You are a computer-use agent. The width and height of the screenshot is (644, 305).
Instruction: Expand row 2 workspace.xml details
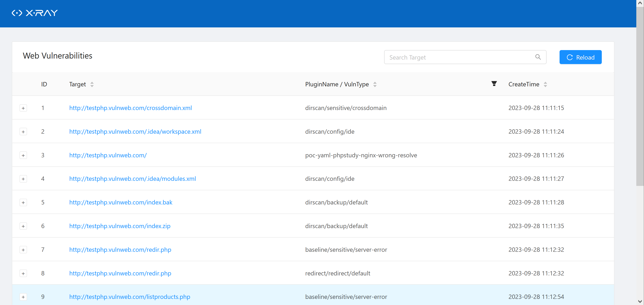click(23, 132)
